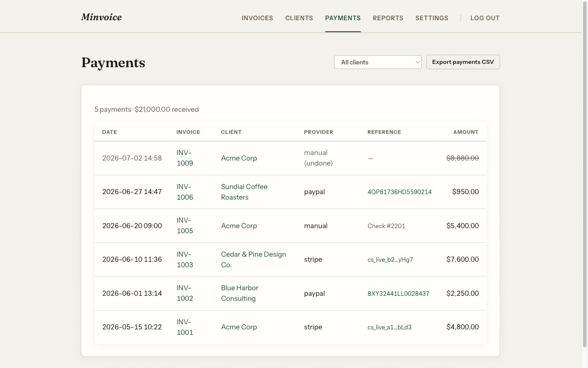This screenshot has height=368, width=588.
Task: Expand the All clients filter dropdown
Action: tap(378, 62)
